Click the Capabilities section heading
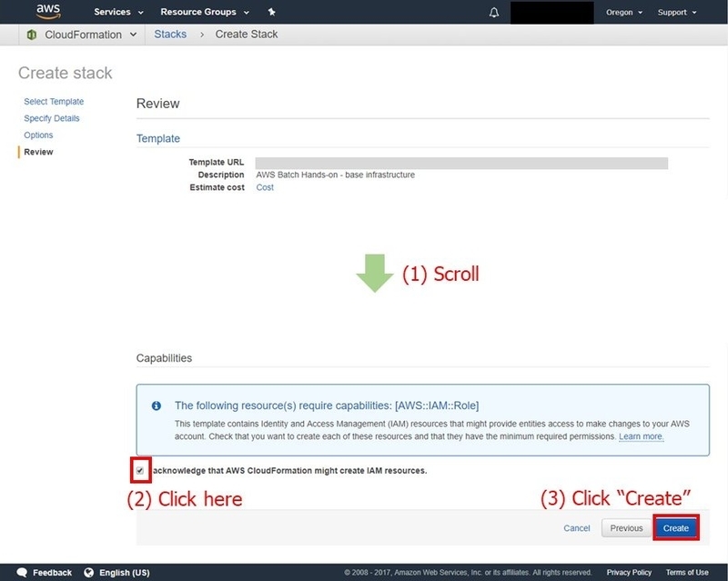This screenshot has width=728, height=581. pos(164,358)
